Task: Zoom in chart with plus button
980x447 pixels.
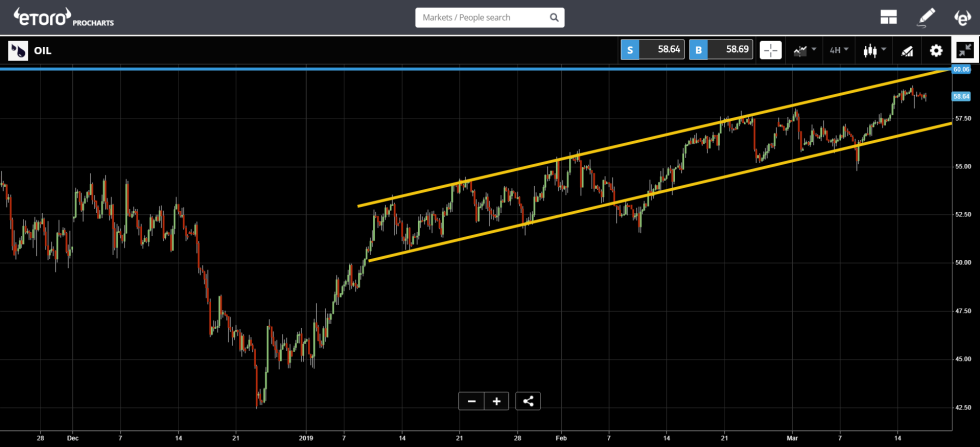Action: pos(497,401)
